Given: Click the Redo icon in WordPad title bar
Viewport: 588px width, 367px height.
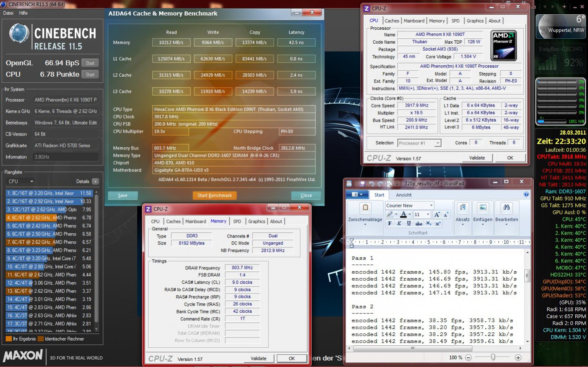Looking at the screenshot, I should pos(380,184).
